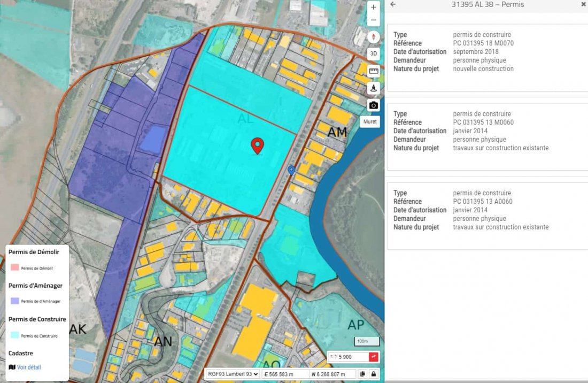588x383 pixels.
Task: Copy the coordinates to clipboard
Action: pos(362,374)
